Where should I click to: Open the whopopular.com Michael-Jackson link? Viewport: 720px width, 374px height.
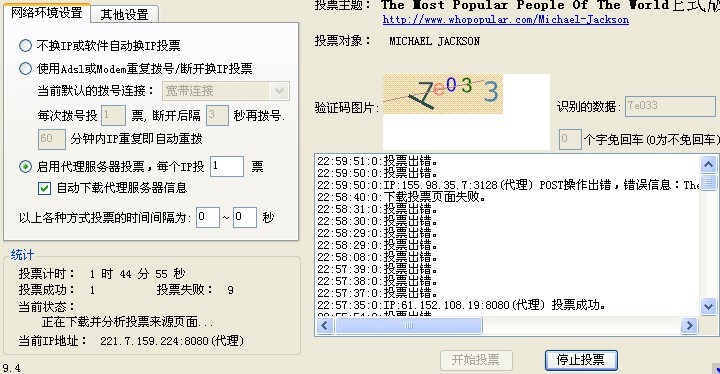[x=506, y=19]
